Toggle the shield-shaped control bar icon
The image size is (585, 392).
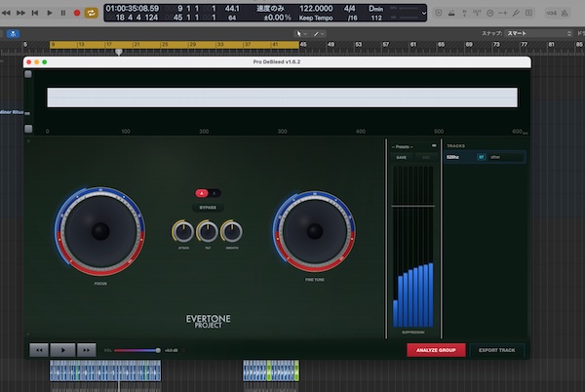pyautogui.click(x=439, y=13)
